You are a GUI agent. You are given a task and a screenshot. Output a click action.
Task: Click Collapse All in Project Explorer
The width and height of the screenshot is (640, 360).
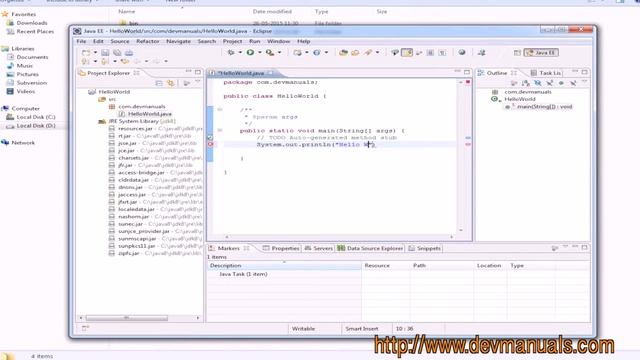click(159, 83)
